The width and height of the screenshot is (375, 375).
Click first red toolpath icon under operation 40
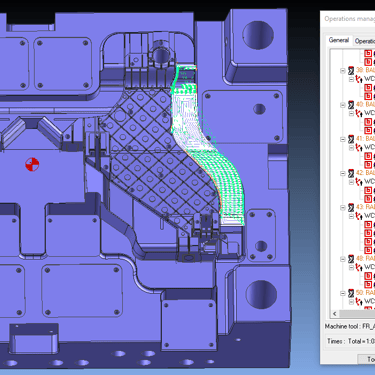pos(368,122)
